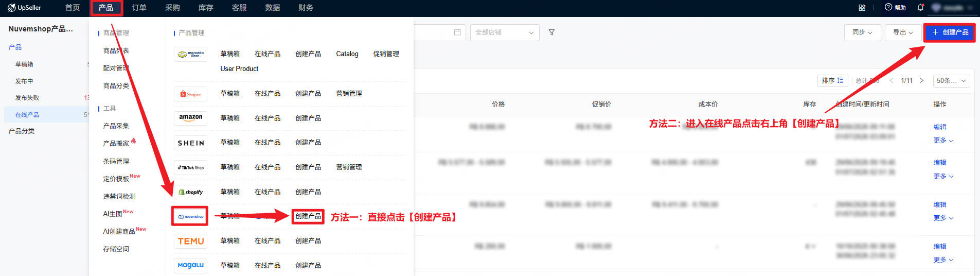Click the TEMU platform logo

[x=190, y=241]
